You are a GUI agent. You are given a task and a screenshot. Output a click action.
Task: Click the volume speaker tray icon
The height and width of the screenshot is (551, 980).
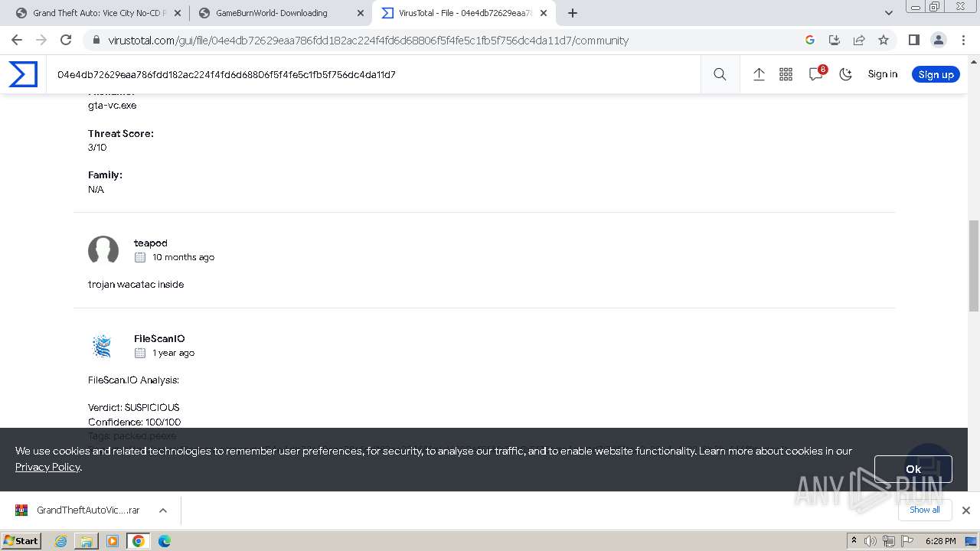(x=871, y=541)
